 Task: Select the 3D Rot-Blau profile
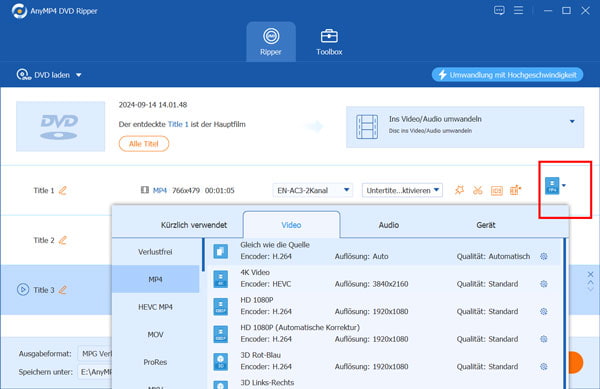(384, 361)
